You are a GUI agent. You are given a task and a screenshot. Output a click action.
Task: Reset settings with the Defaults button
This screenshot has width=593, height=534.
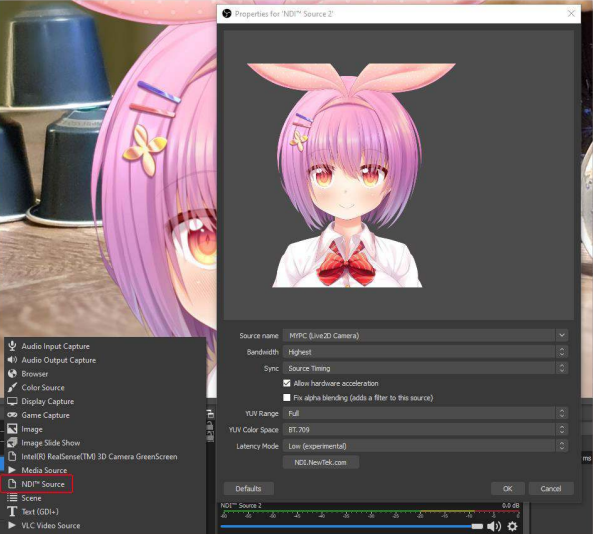click(248, 488)
